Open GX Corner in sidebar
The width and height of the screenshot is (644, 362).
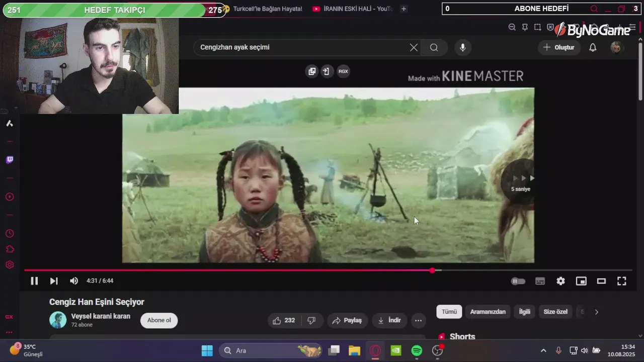pos(9,317)
